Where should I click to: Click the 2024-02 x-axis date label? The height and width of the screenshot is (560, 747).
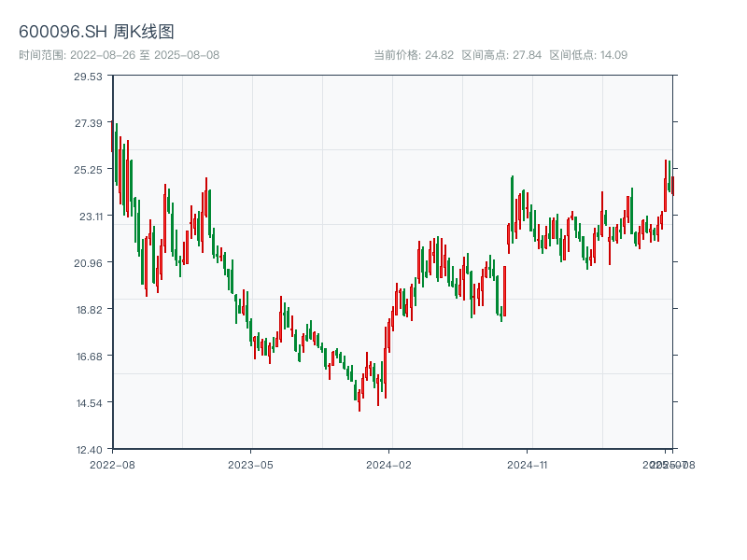(x=389, y=464)
